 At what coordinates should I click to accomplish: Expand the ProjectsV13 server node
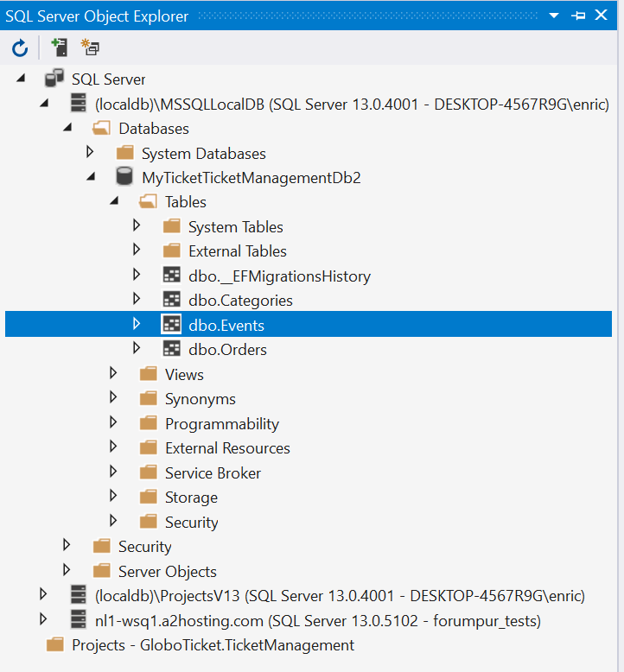(43, 594)
